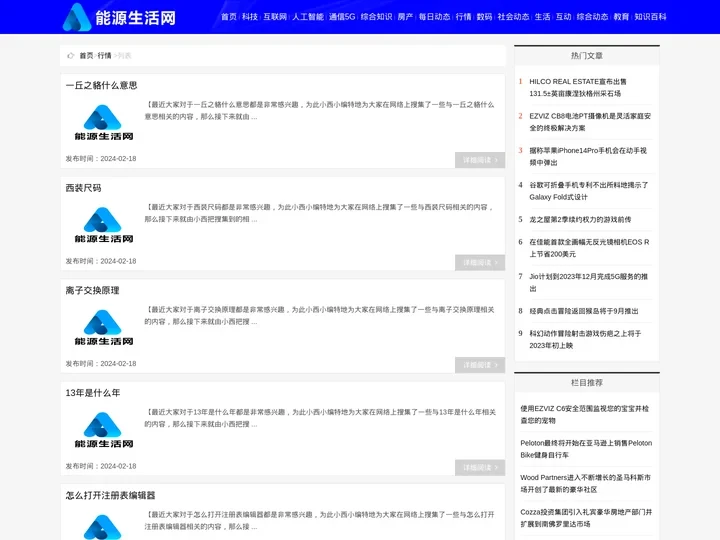The height and width of the screenshot is (540, 720).
Task: Click summary text of 13年是什么年 article
Action: click(320, 418)
